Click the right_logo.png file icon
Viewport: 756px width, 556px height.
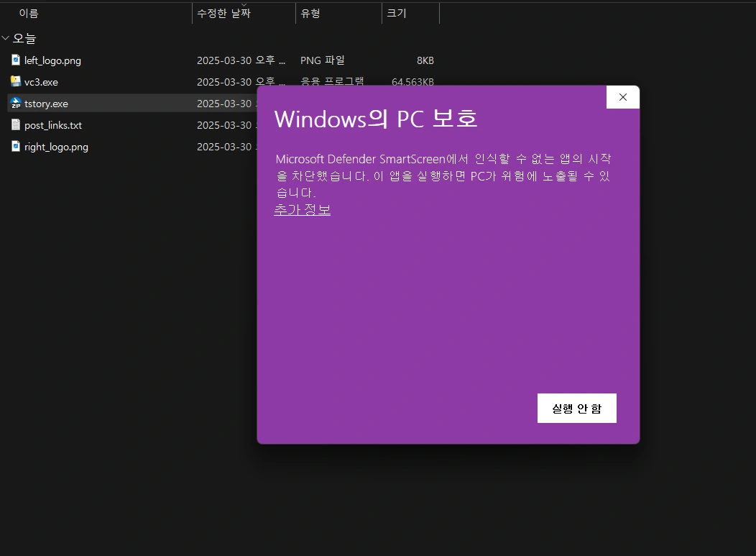(16, 146)
